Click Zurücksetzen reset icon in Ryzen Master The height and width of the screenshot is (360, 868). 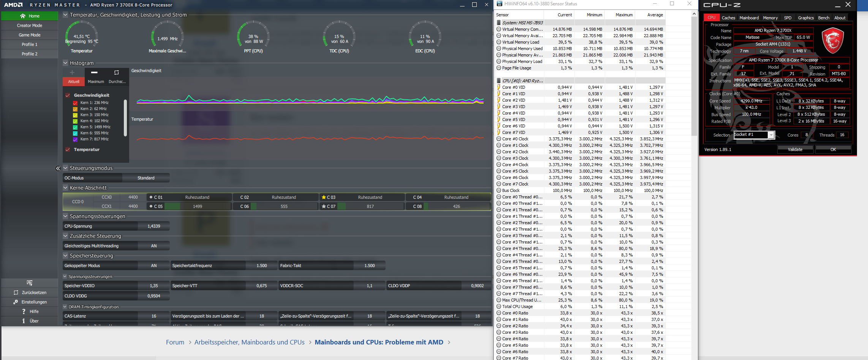coord(16,292)
